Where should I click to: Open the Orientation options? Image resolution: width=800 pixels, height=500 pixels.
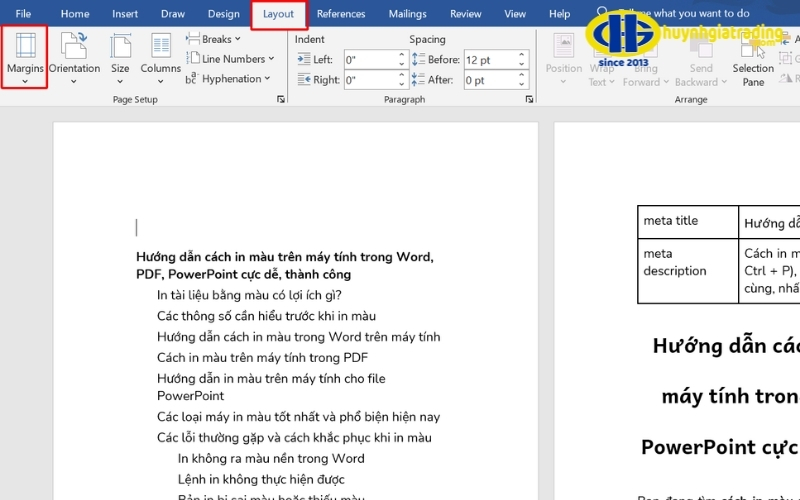(x=74, y=58)
